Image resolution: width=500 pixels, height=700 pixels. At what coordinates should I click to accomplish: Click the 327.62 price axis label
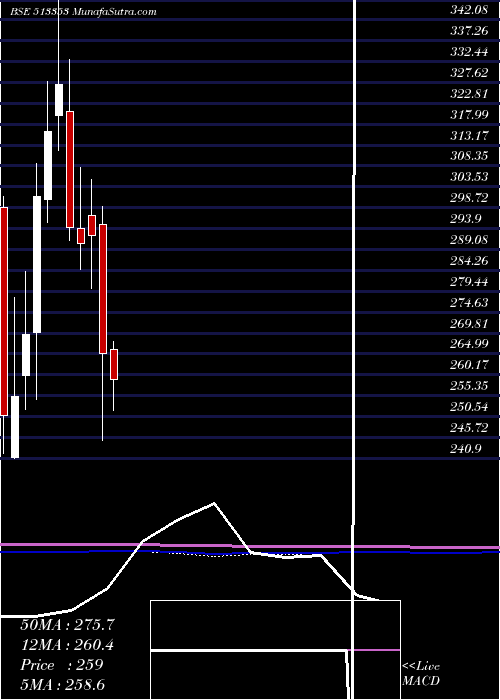click(468, 73)
